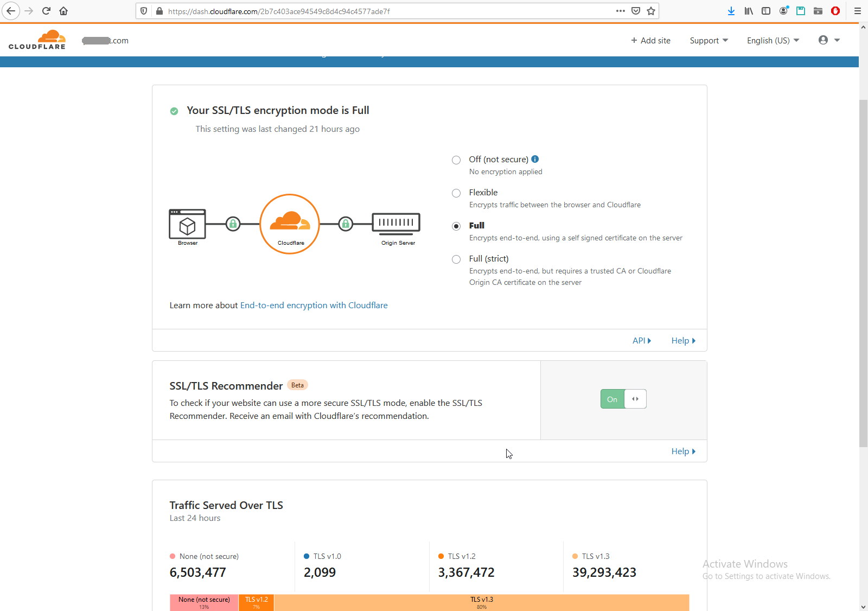Go to the browser home page icon
868x611 pixels.
(x=63, y=11)
